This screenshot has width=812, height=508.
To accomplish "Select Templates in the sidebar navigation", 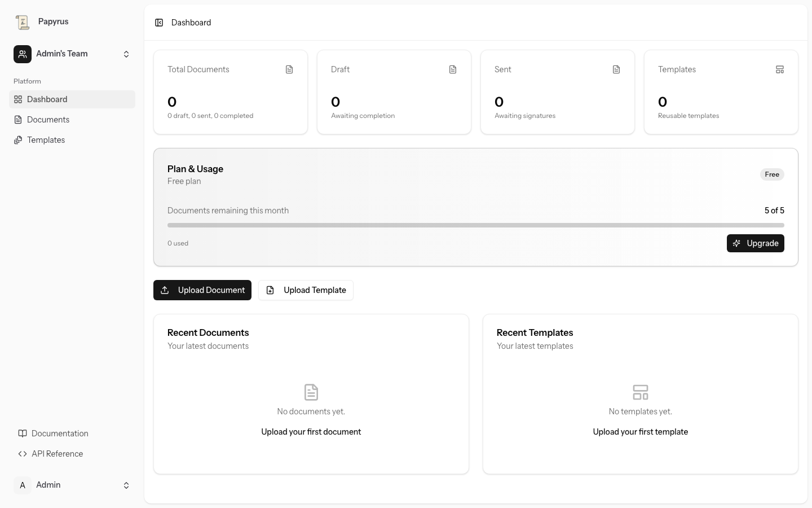I will (46, 139).
